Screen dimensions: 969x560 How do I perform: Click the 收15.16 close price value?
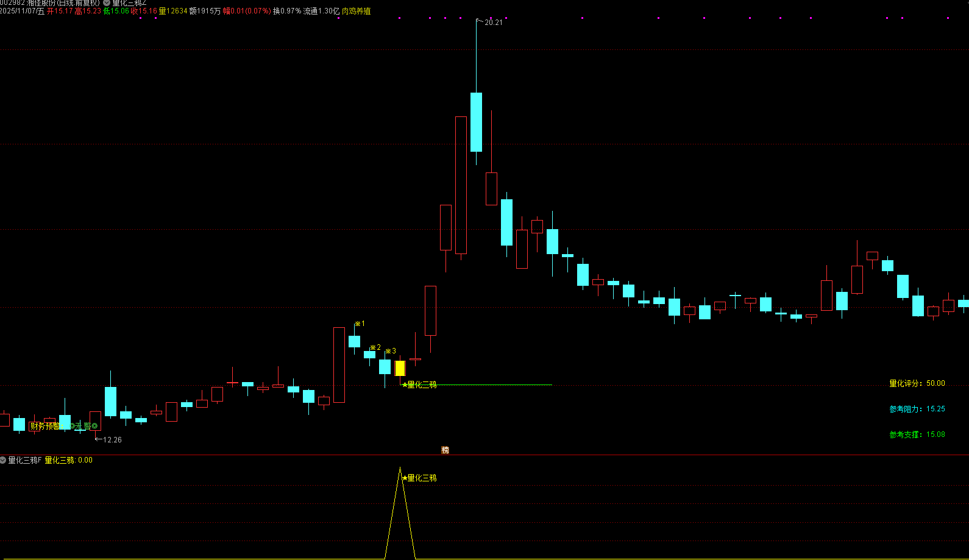(x=144, y=11)
